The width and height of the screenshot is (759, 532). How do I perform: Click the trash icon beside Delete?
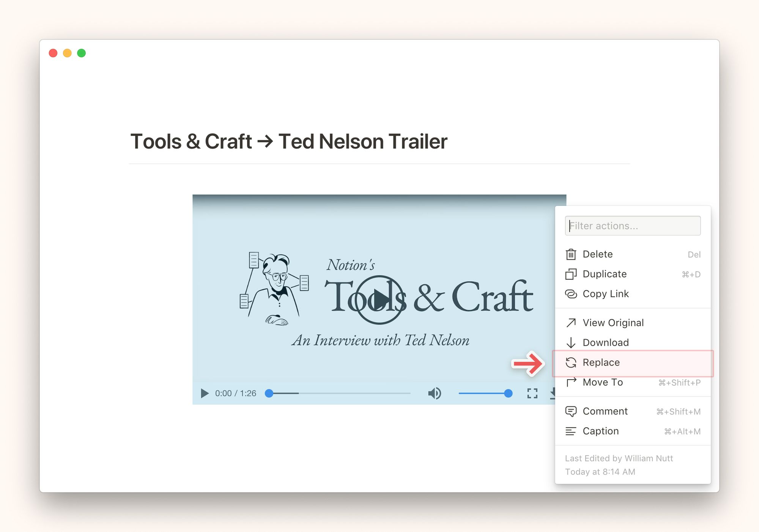pos(571,254)
